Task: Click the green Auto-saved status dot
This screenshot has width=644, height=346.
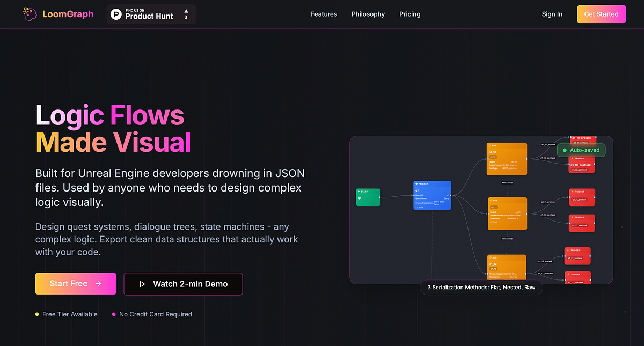Action: (x=564, y=150)
